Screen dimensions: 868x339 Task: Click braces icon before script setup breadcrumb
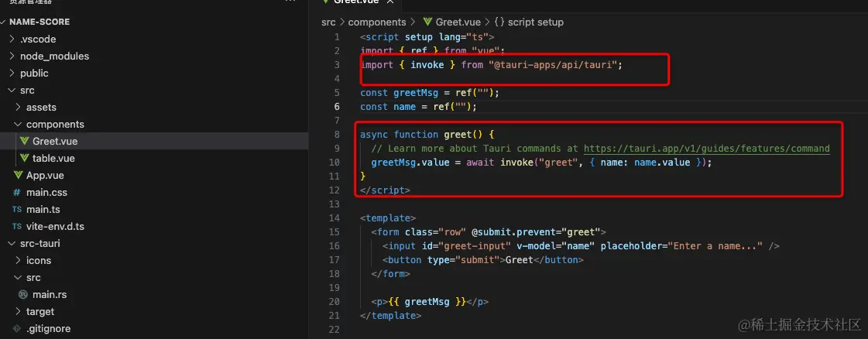point(499,22)
